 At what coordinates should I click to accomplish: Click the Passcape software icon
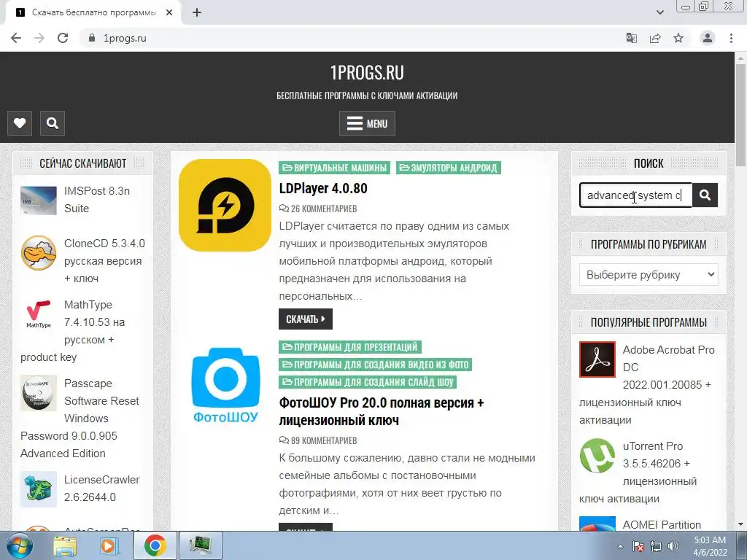(x=39, y=393)
